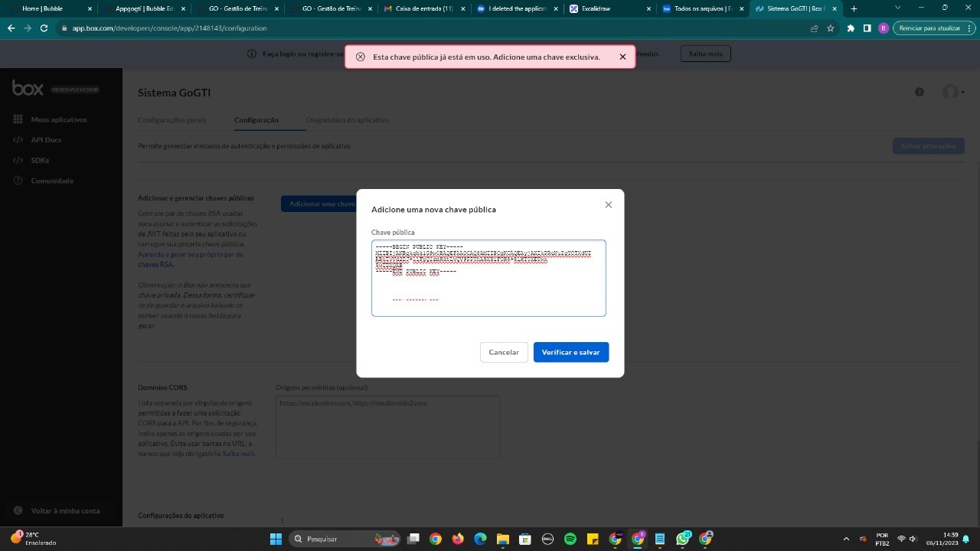
Task: Open Firefox from taskbar
Action: (x=458, y=539)
